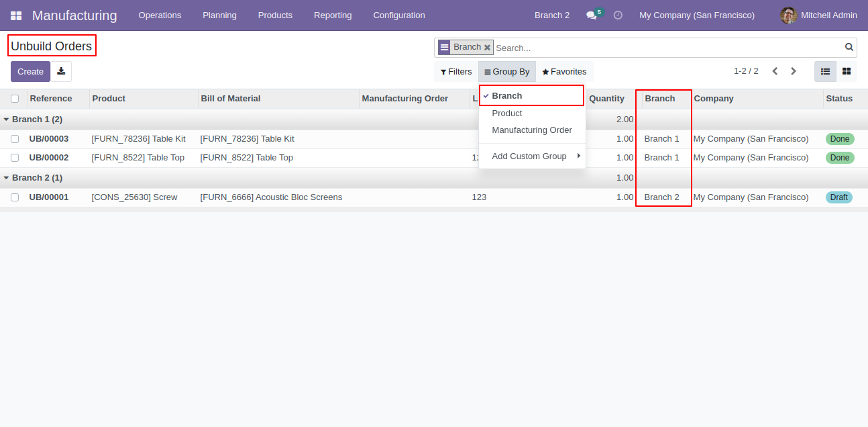Open the Products menu

(x=275, y=15)
